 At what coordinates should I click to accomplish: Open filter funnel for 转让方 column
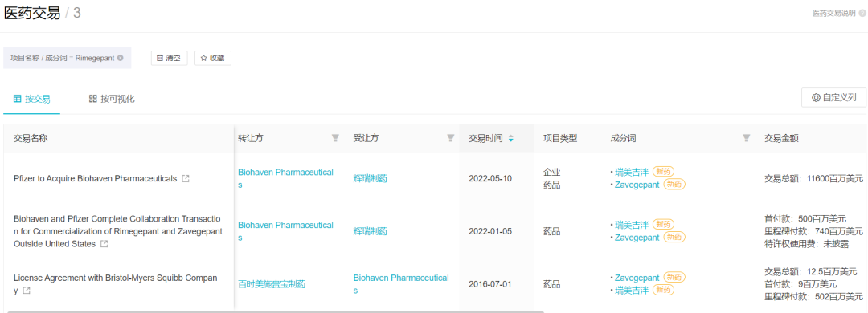(x=335, y=138)
